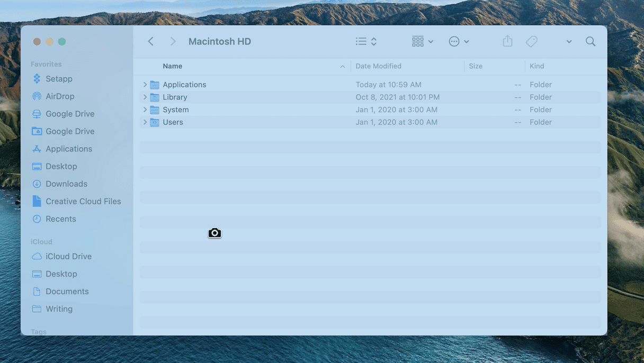The image size is (644, 363).
Task: Zoom the Finder window with green button
Action: [62, 41]
